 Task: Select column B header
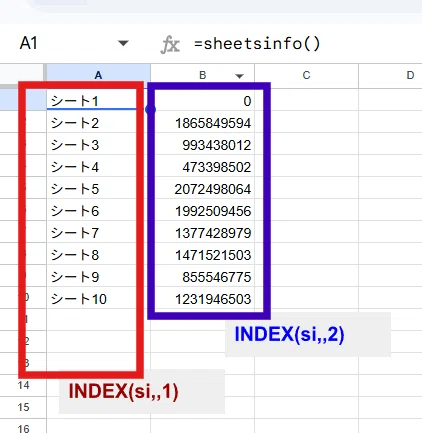(203, 75)
